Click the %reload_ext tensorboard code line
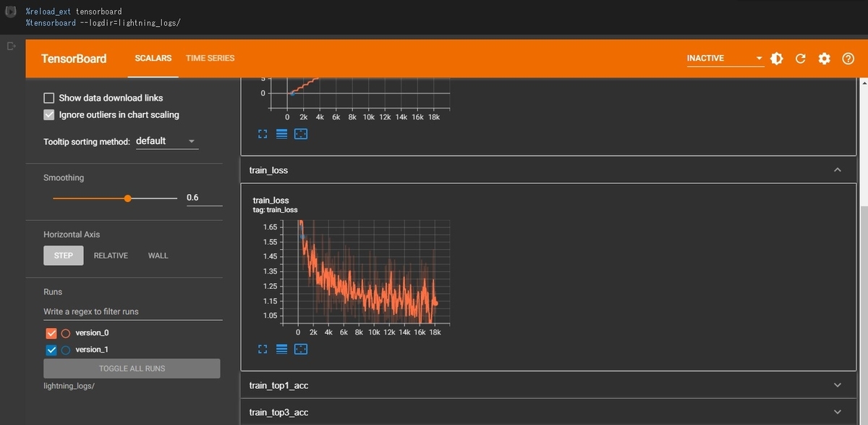The width and height of the screenshot is (868, 425). pos(74,12)
